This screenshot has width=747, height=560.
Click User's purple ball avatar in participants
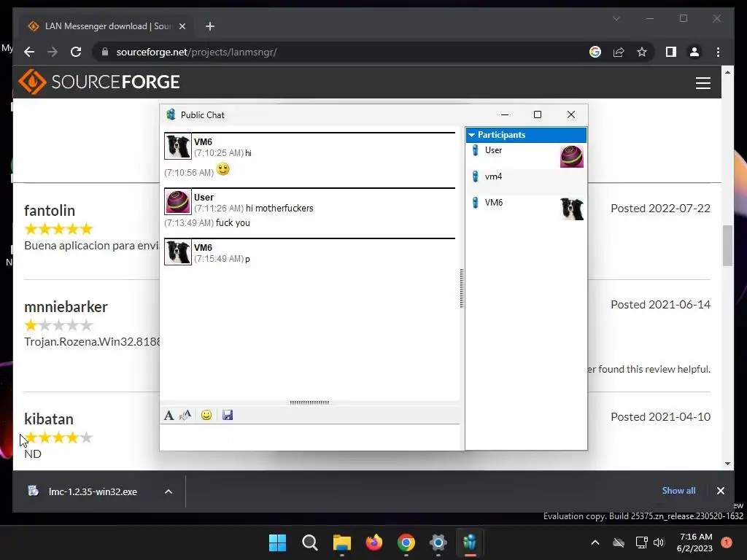(x=572, y=156)
